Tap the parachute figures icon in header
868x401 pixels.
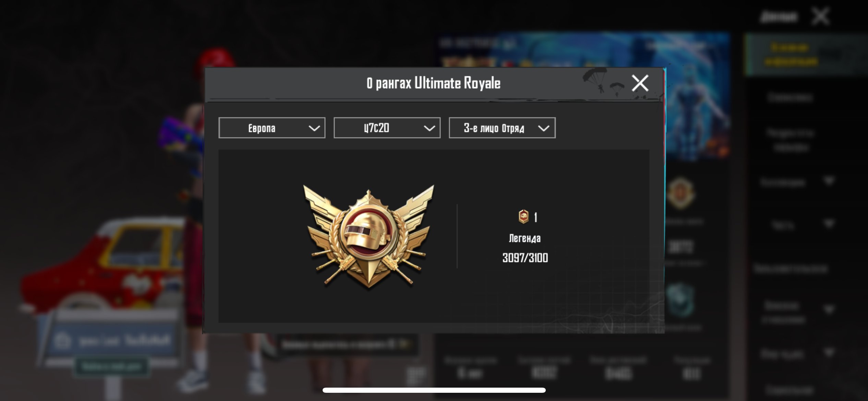(x=603, y=82)
